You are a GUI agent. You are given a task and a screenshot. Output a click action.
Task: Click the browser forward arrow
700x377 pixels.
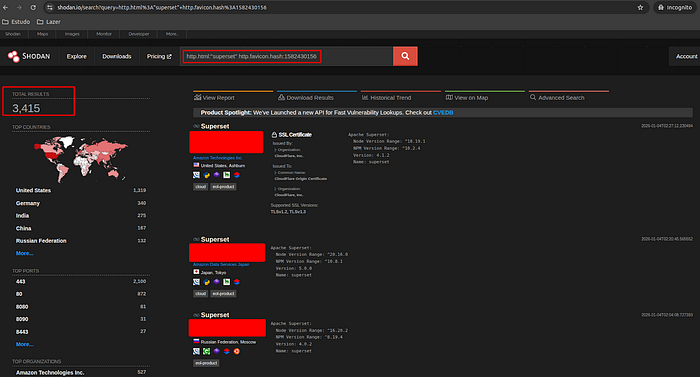click(19, 8)
